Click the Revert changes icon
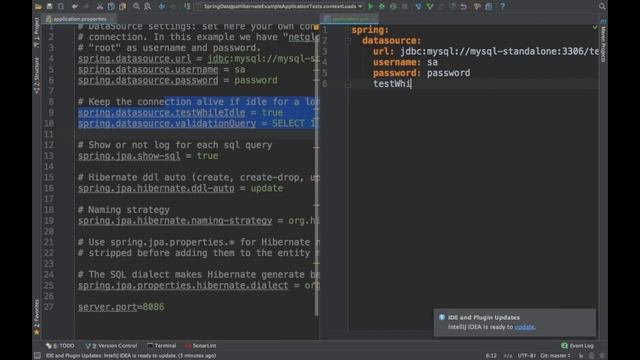 point(464,7)
